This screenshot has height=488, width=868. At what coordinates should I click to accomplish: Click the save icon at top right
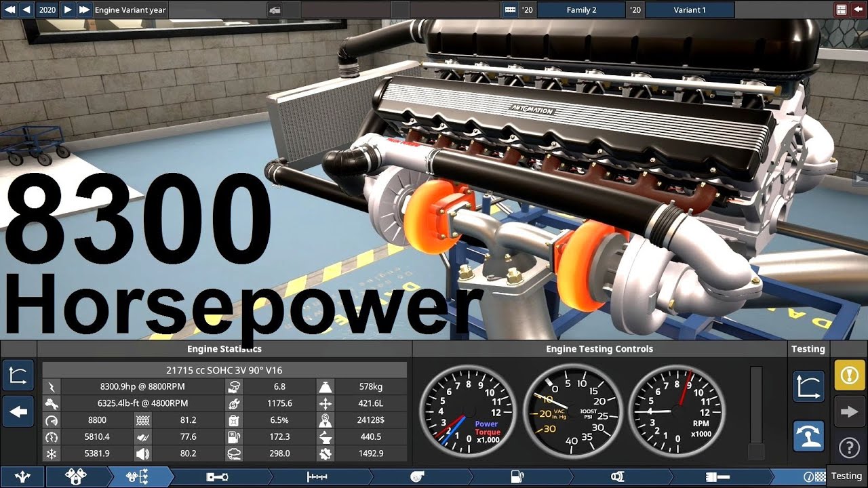click(x=841, y=9)
